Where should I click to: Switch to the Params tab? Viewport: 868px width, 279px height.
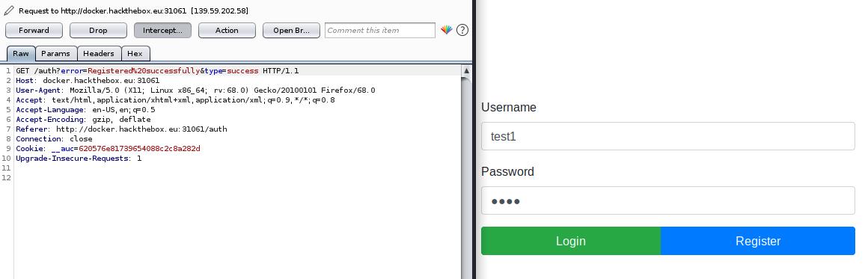(55, 54)
